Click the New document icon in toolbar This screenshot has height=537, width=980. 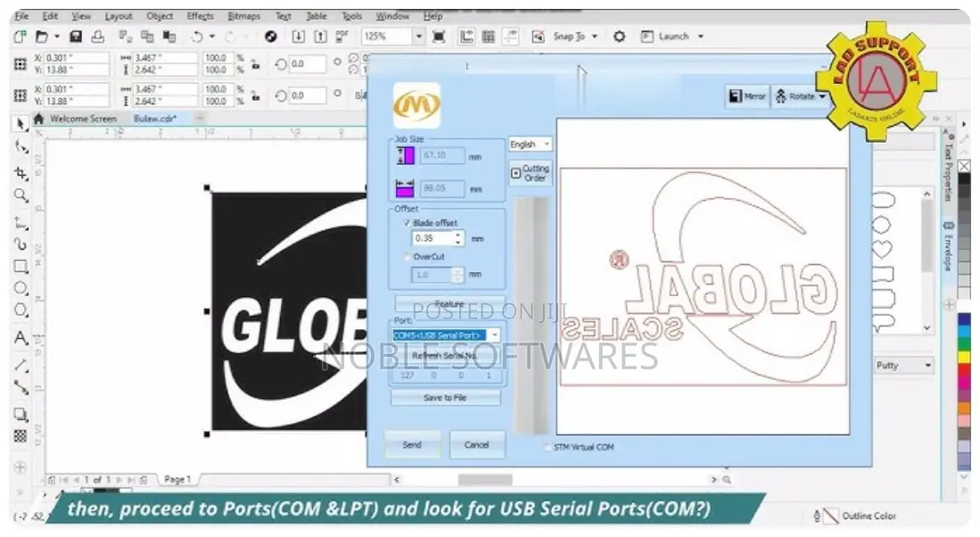(20, 37)
